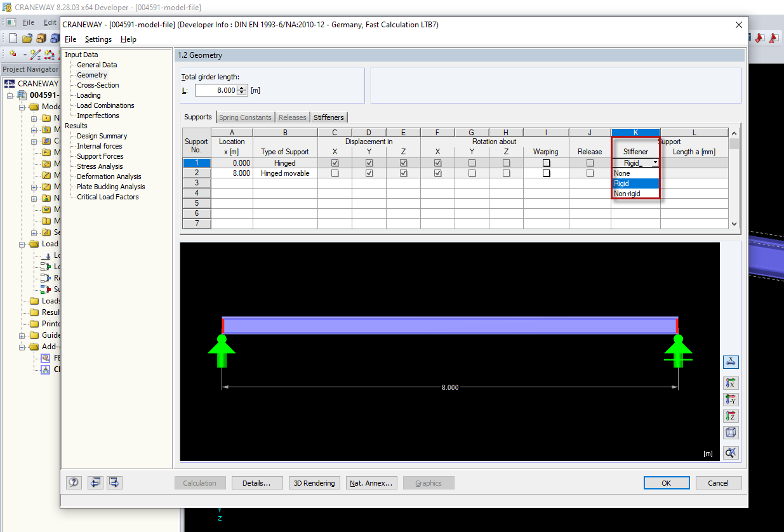Choose None in stiffener dropdown list
The image size is (784, 532).
(635, 173)
